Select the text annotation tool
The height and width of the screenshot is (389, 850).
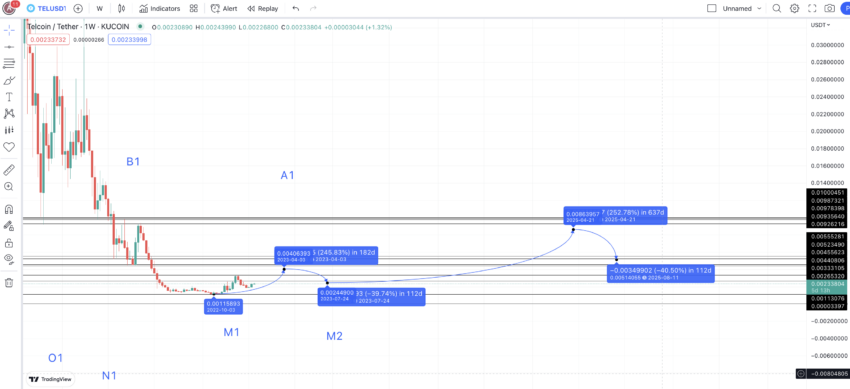9,97
